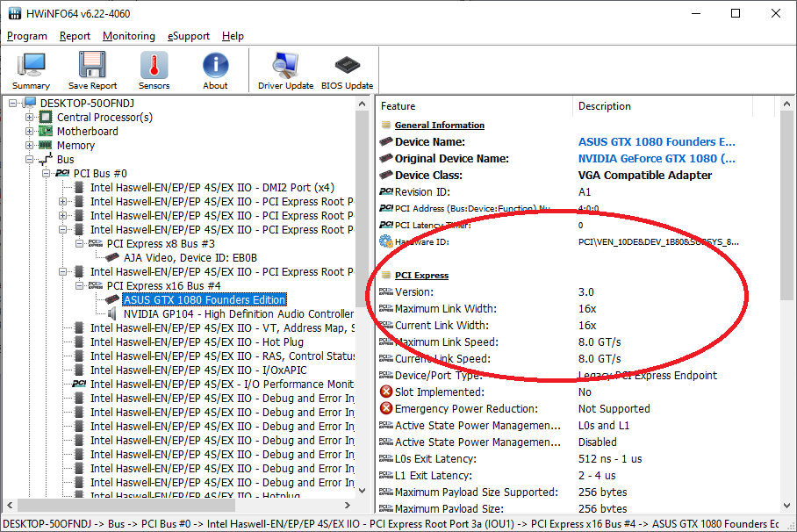The image size is (797, 532).
Task: Open the eSupport menu
Action: (188, 36)
